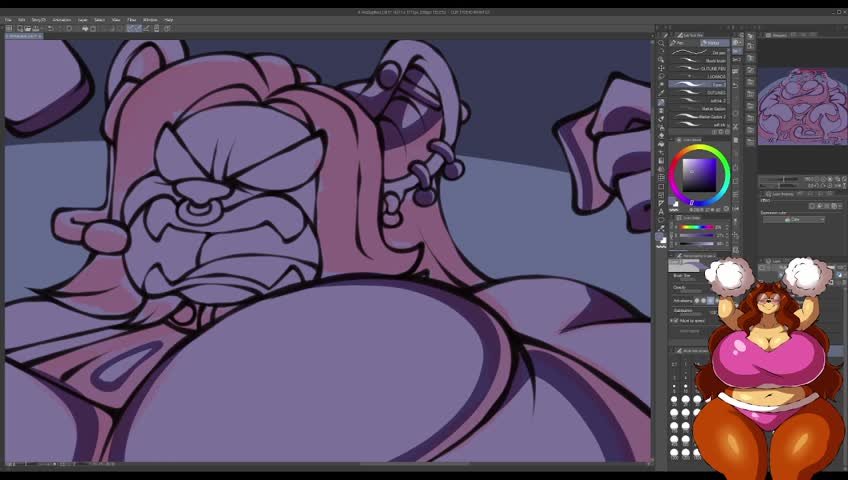Click the rainbow hue slider in Color Slider panel

pos(697,227)
